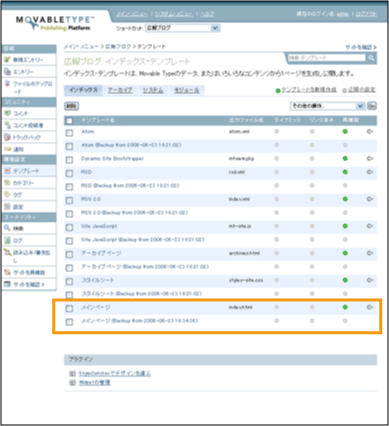Open the メインページ template name link
Screen dimensions: 389x426
tap(96, 307)
